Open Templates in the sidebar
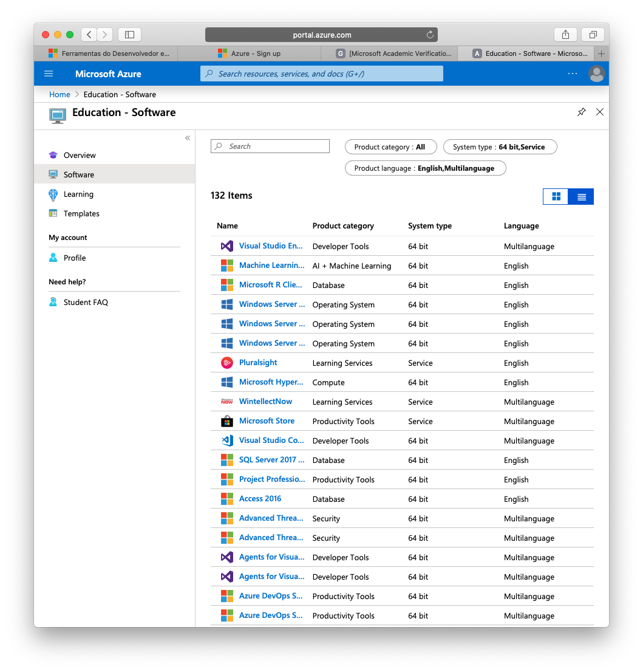This screenshot has width=643, height=672. pos(81,213)
